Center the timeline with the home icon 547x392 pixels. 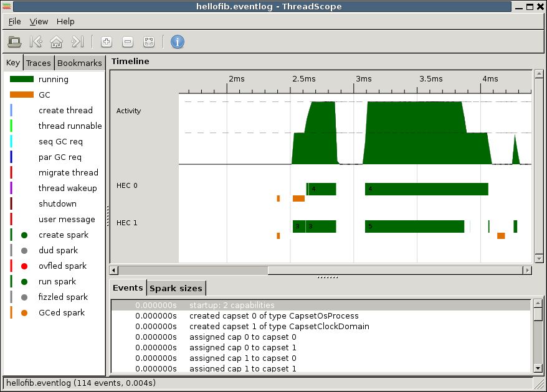(x=57, y=42)
